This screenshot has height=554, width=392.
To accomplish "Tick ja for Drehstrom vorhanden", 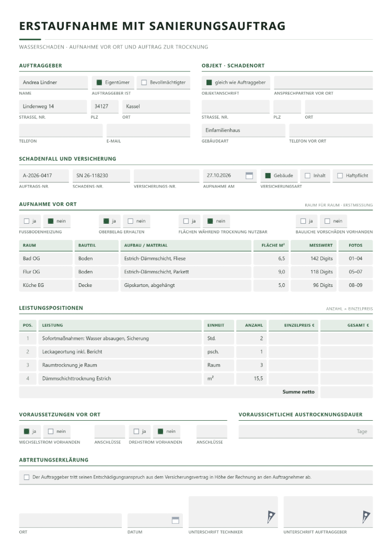I will click(x=136, y=431).
